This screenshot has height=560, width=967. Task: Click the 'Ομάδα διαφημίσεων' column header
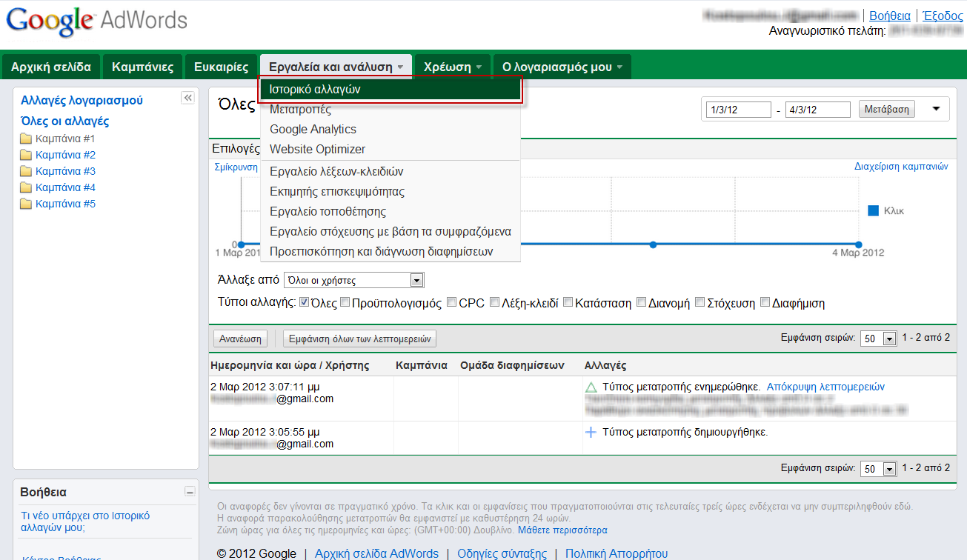512,365
